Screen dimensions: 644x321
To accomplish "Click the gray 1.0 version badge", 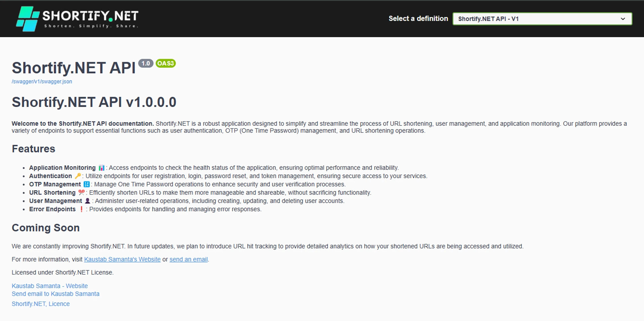I will coord(145,63).
